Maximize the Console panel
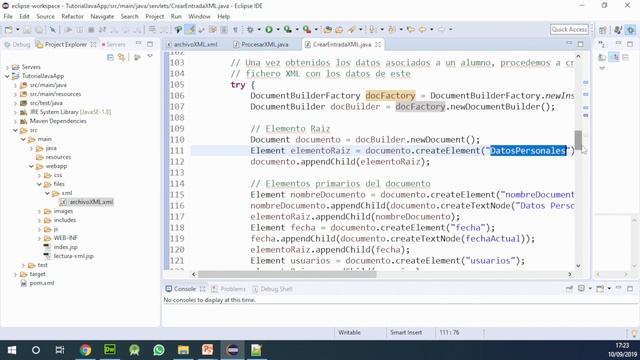The image size is (640, 360). (630, 289)
